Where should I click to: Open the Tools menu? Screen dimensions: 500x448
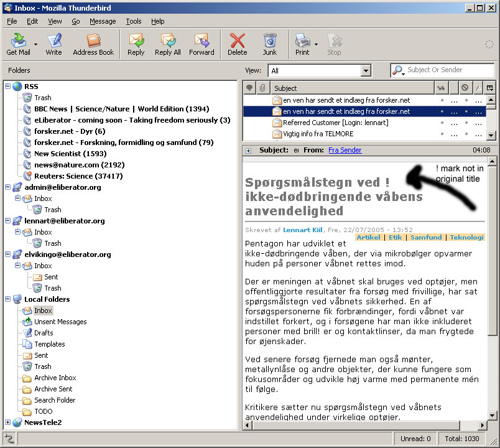[x=134, y=21]
